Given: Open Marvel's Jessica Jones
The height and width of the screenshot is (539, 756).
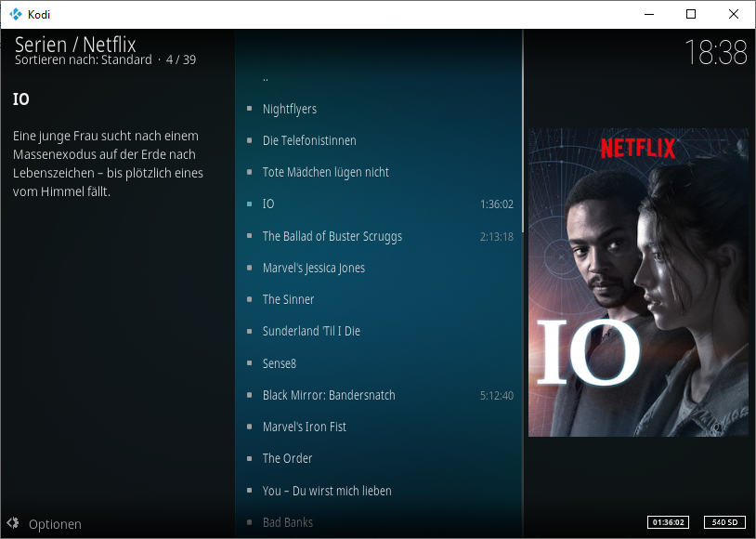Looking at the screenshot, I should (x=379, y=268).
